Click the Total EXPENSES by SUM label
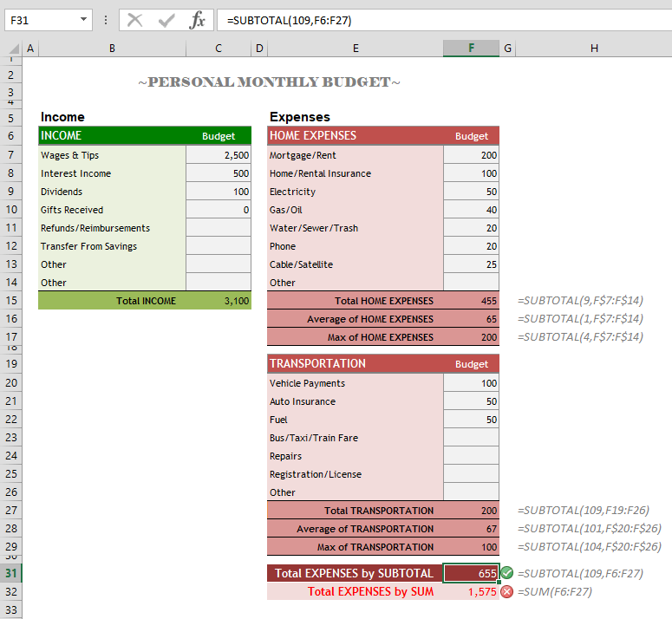Screen dimensions: 672x619 (x=371, y=591)
